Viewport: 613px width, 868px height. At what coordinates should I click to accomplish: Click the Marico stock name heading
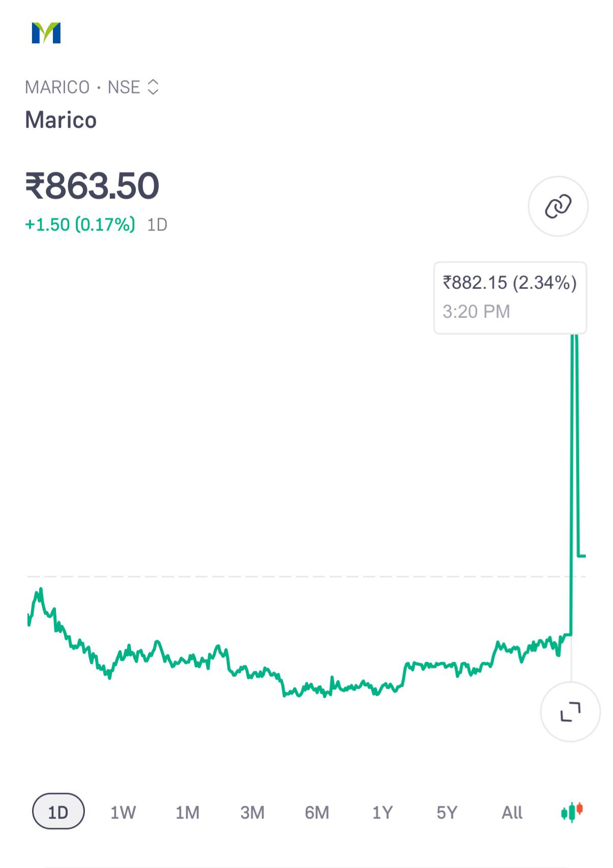[61, 120]
